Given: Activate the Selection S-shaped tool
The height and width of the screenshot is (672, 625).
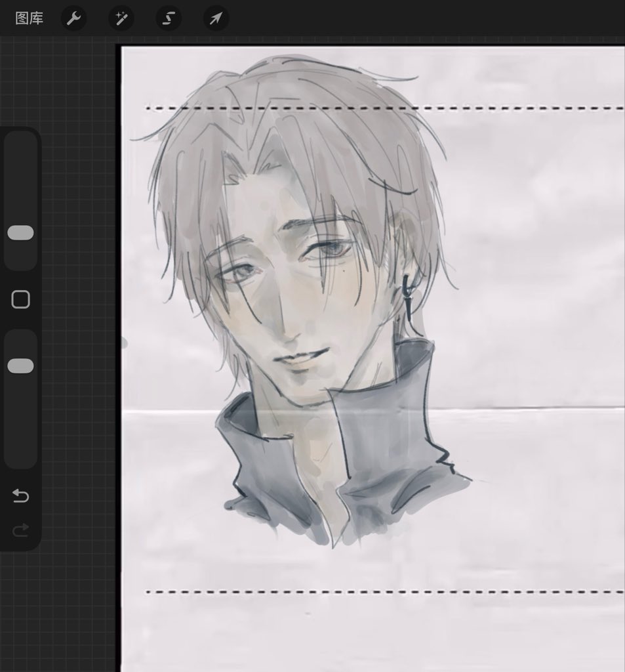Looking at the screenshot, I should (169, 18).
